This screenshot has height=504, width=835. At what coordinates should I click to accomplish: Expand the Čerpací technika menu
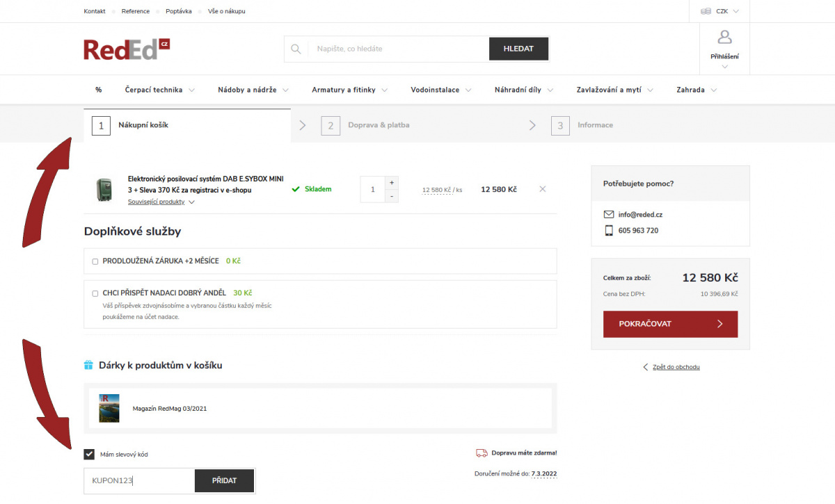(159, 90)
